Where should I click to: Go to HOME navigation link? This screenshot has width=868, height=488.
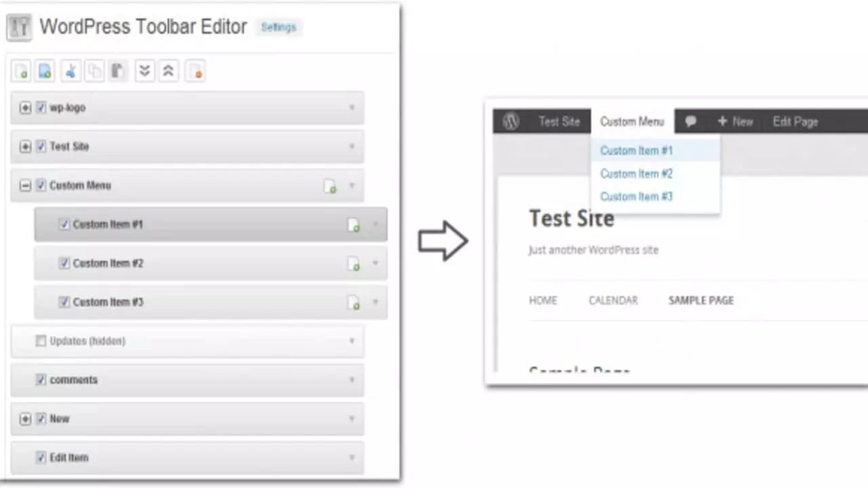pyautogui.click(x=543, y=300)
